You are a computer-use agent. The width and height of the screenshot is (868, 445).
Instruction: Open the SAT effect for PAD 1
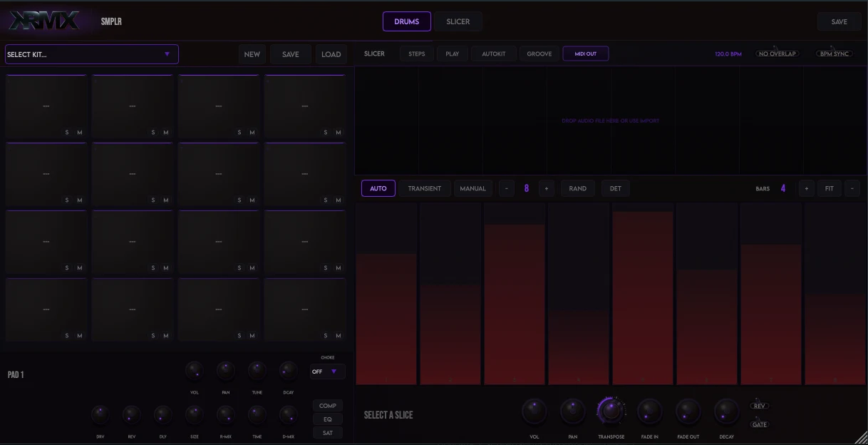(328, 433)
